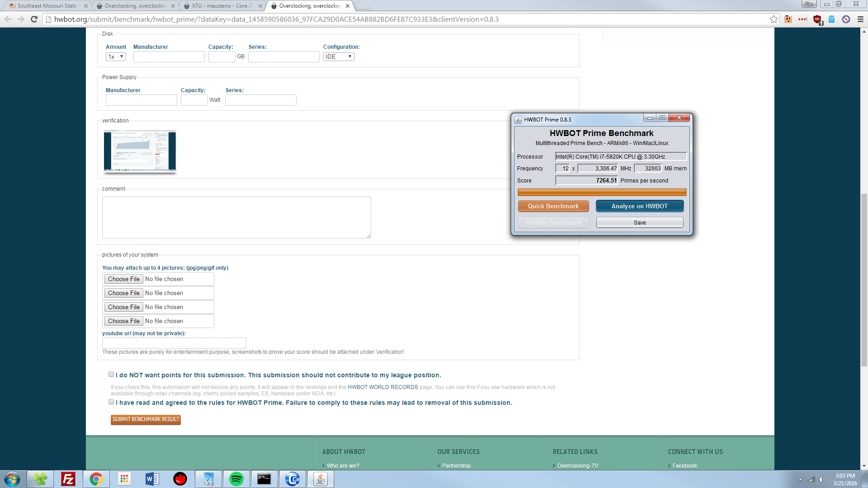Open the Overclocking-TV footer link

pyautogui.click(x=577, y=465)
